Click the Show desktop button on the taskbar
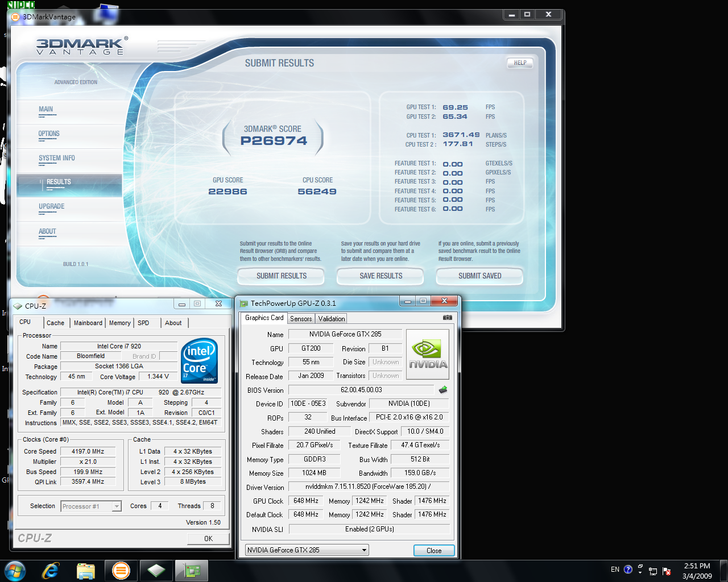 [724, 571]
